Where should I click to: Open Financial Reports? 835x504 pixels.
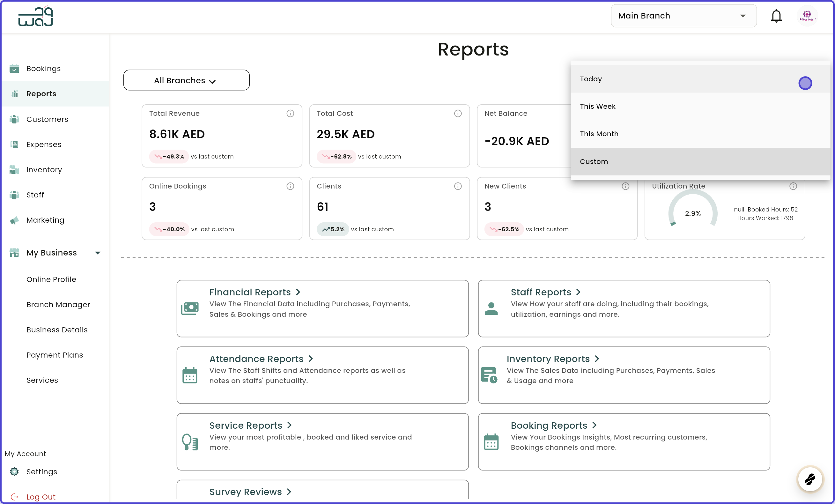point(250,292)
